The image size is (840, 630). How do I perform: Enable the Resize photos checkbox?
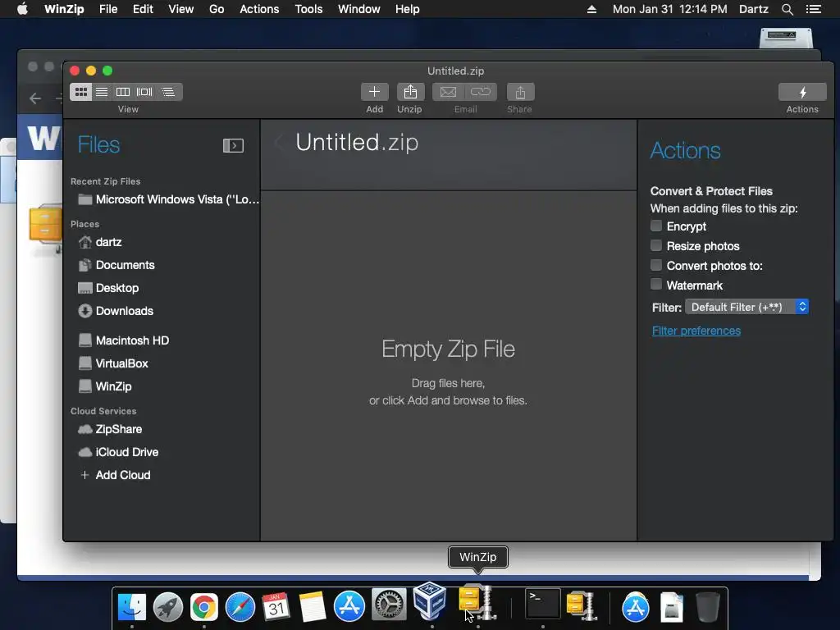click(656, 245)
